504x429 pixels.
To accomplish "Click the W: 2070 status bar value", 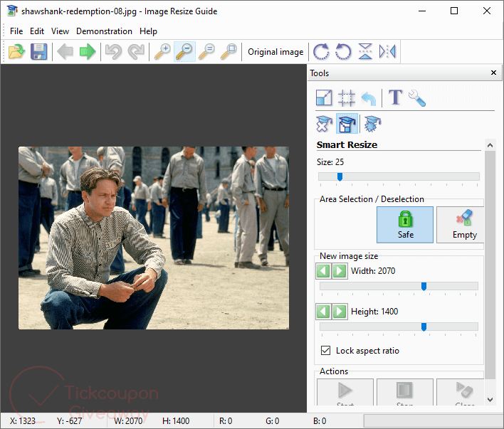I will coord(128,421).
